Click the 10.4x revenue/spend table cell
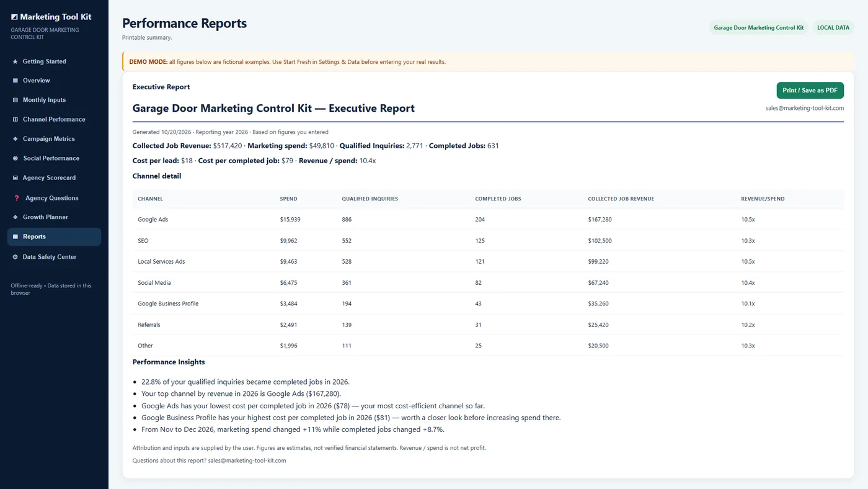868x489 pixels. tap(748, 283)
